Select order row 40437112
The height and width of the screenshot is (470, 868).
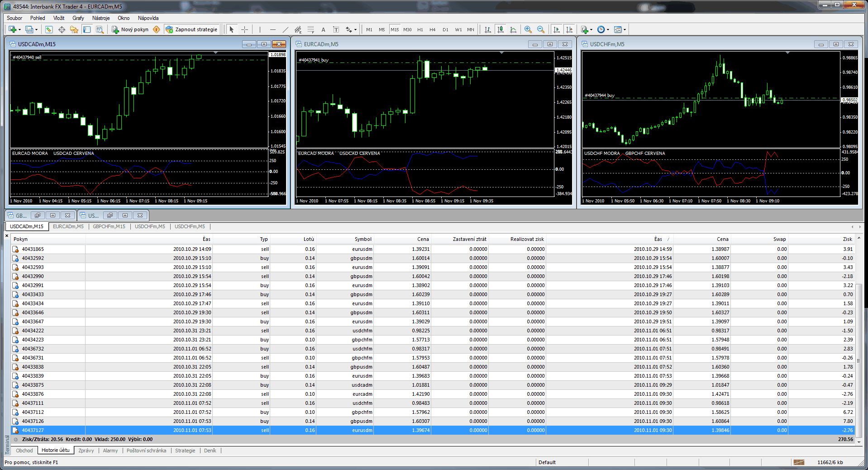(x=33, y=412)
